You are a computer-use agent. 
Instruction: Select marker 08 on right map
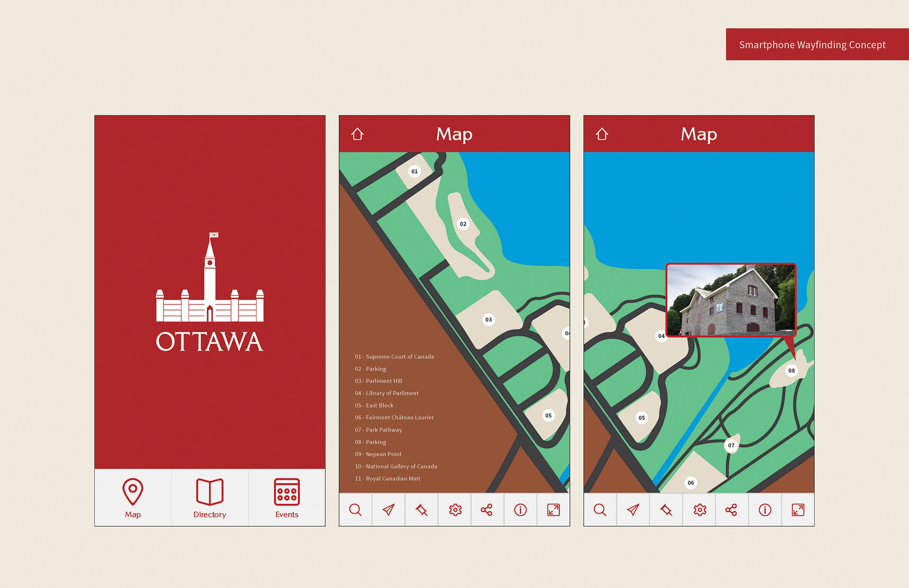click(791, 371)
